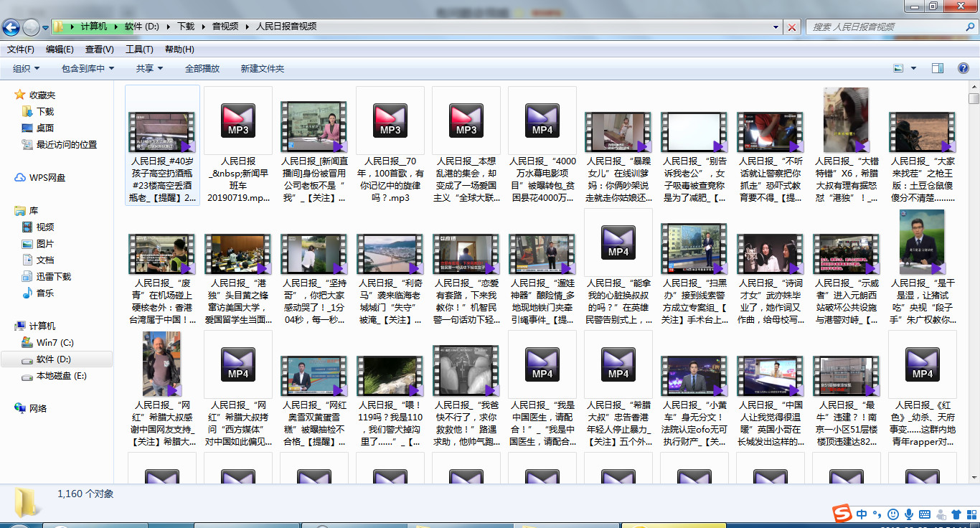Toggle the preview pane icon
Image resolution: width=980 pixels, height=528 pixels.
938,69
